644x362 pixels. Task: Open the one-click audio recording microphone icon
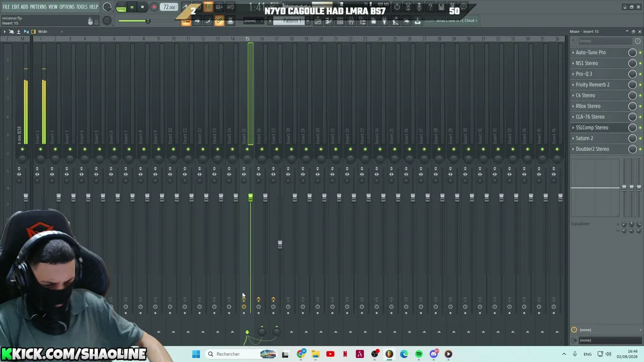tap(419, 7)
